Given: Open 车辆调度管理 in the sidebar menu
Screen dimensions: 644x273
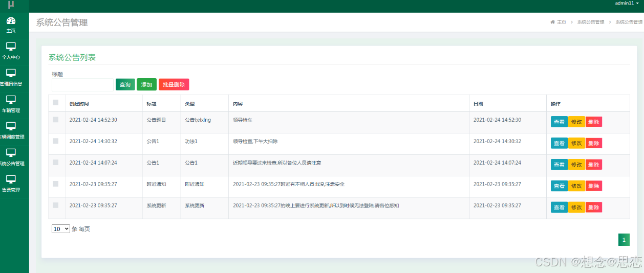Looking at the screenshot, I should pyautogui.click(x=12, y=137).
